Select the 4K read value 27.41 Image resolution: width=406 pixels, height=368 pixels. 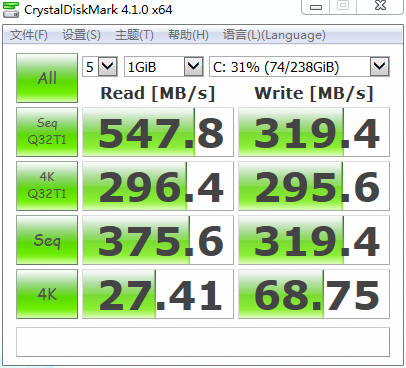tap(158, 294)
